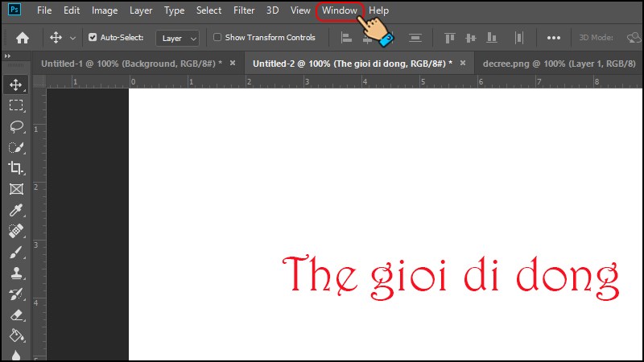Open more align options ellipsis
The height and width of the screenshot is (362, 644).
point(554,38)
